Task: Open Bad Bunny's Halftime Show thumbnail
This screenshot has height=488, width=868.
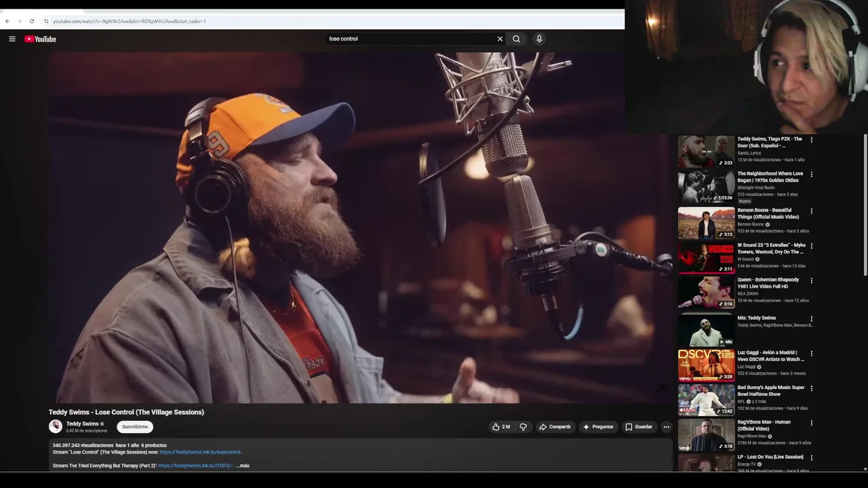Action: pyautogui.click(x=706, y=400)
